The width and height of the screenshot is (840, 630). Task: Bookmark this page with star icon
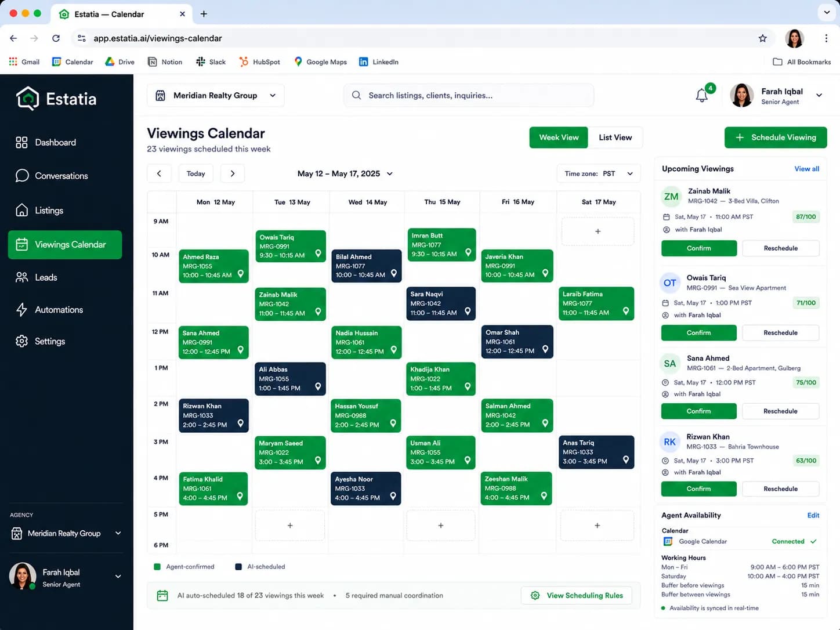click(x=762, y=38)
